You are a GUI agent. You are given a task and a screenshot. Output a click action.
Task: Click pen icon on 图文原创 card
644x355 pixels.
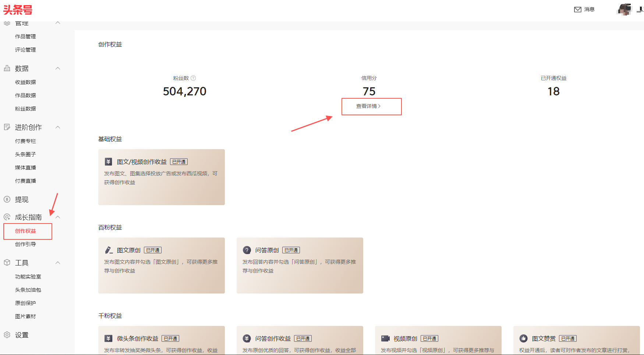point(109,250)
